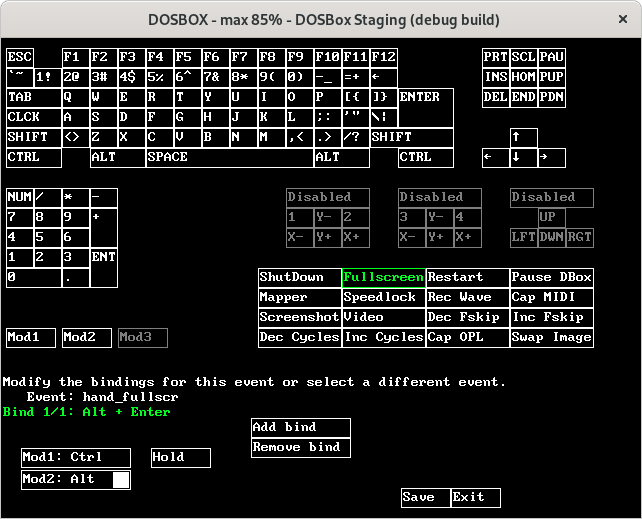Click the PUP page up key
The image size is (642, 519).
[x=552, y=77]
